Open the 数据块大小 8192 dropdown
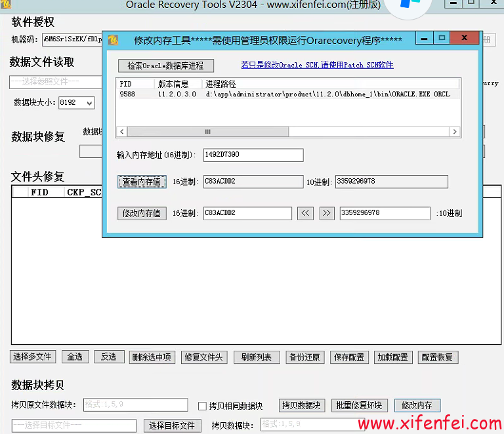 [x=77, y=103]
